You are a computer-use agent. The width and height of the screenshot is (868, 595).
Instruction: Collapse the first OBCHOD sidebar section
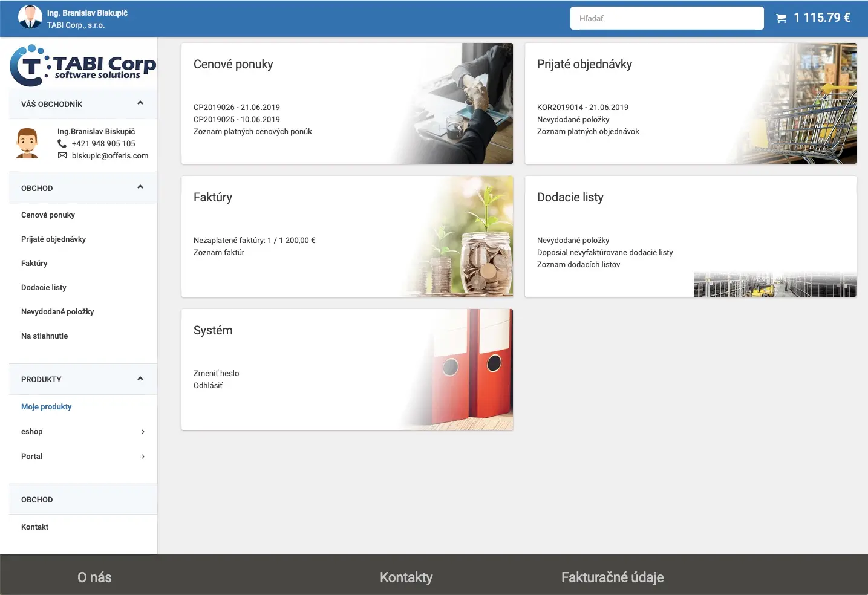tap(140, 187)
